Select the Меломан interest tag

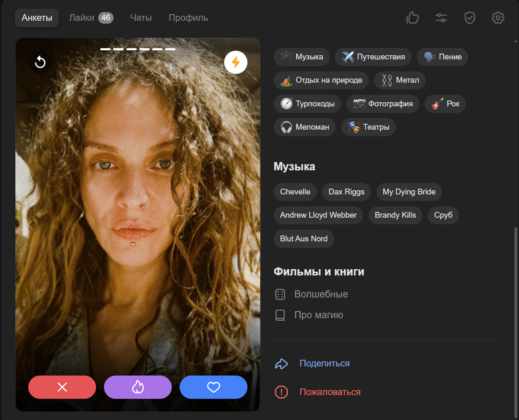[304, 127]
